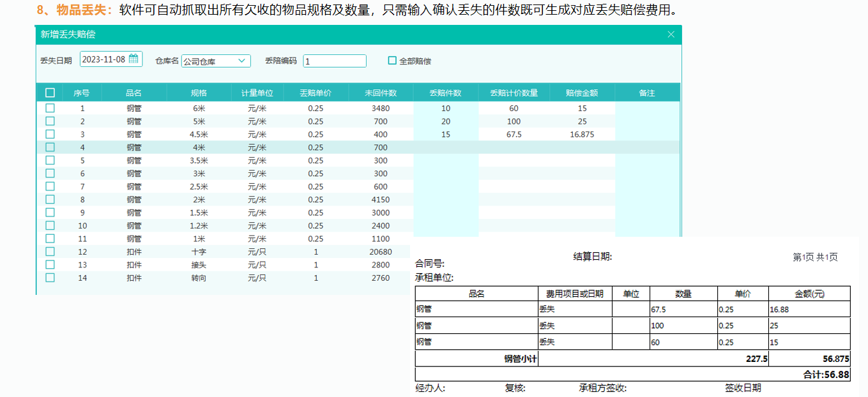Screen dimensions: 868x397
Task: Click the 丢赔单价 column header
Action: (316, 93)
